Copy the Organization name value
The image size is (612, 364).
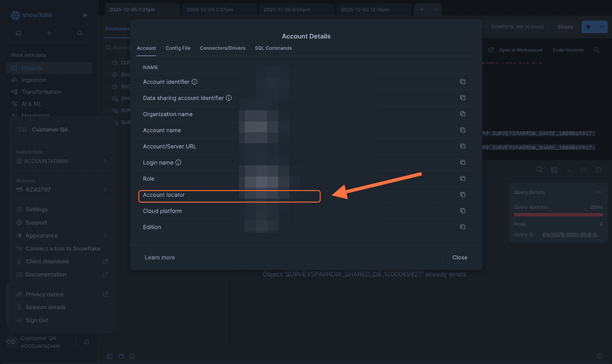[462, 114]
